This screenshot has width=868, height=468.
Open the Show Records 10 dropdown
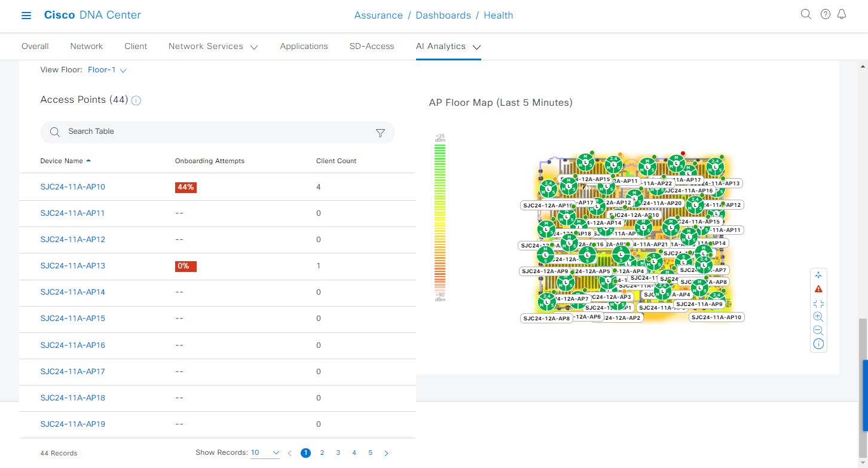(265, 453)
